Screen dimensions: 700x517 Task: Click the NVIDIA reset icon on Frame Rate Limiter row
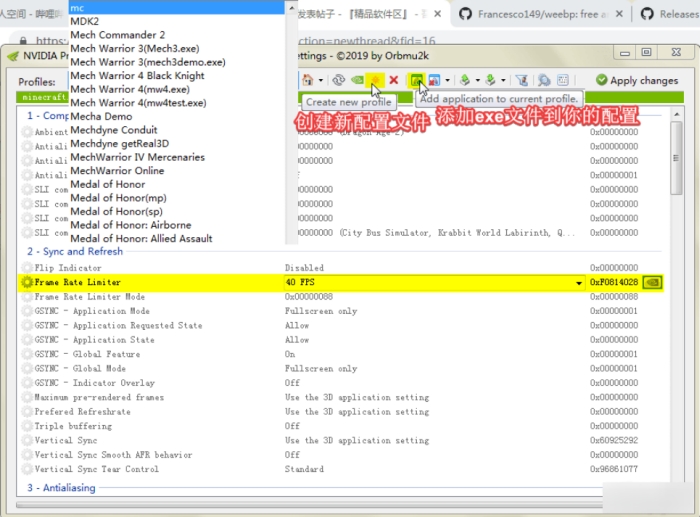[653, 283]
